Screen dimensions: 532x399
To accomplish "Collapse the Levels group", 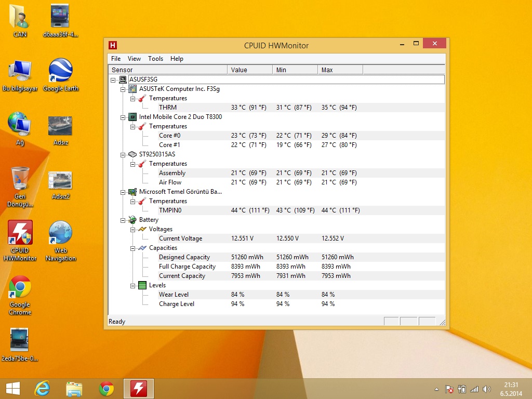I will point(132,286).
